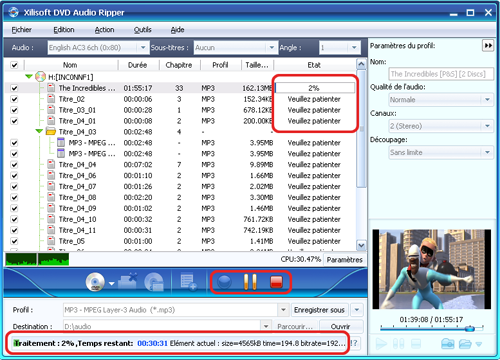Open the Audio track dropdown
This screenshot has width=500, height=360.
click(x=143, y=48)
